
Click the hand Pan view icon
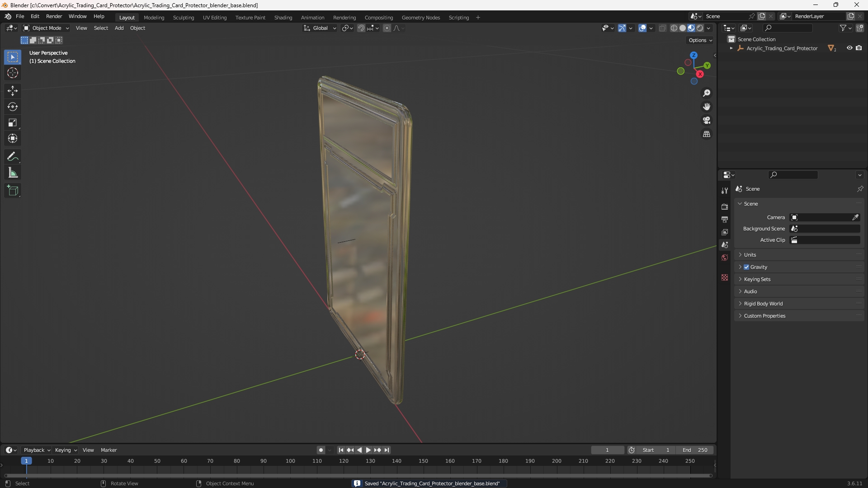[x=707, y=107]
